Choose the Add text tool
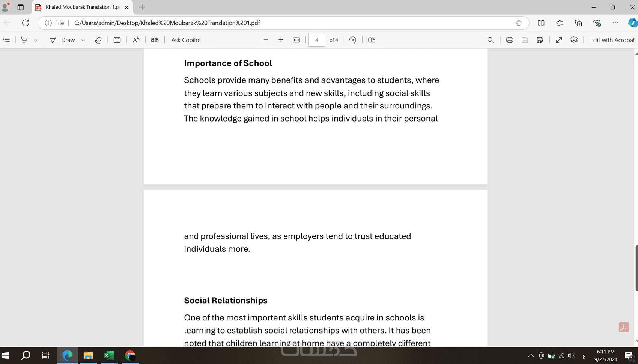This screenshot has width=638, height=364. [117, 40]
